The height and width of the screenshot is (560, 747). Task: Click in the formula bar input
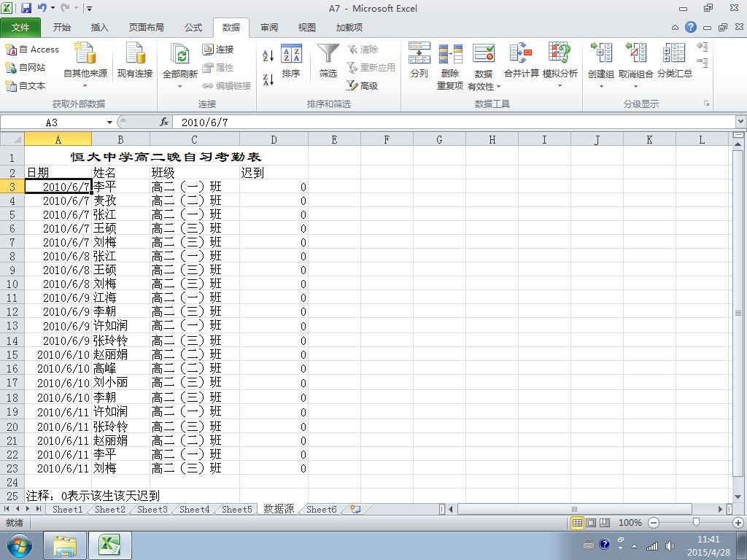tap(452, 122)
